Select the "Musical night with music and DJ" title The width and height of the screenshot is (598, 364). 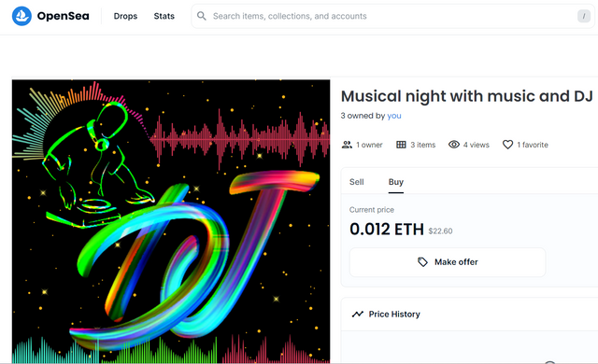pyautogui.click(x=467, y=96)
